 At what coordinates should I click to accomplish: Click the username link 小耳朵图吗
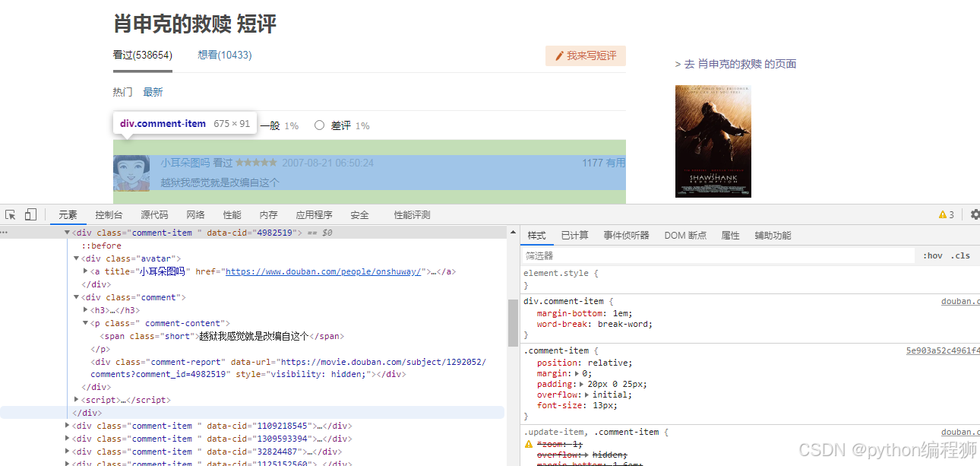(185, 163)
